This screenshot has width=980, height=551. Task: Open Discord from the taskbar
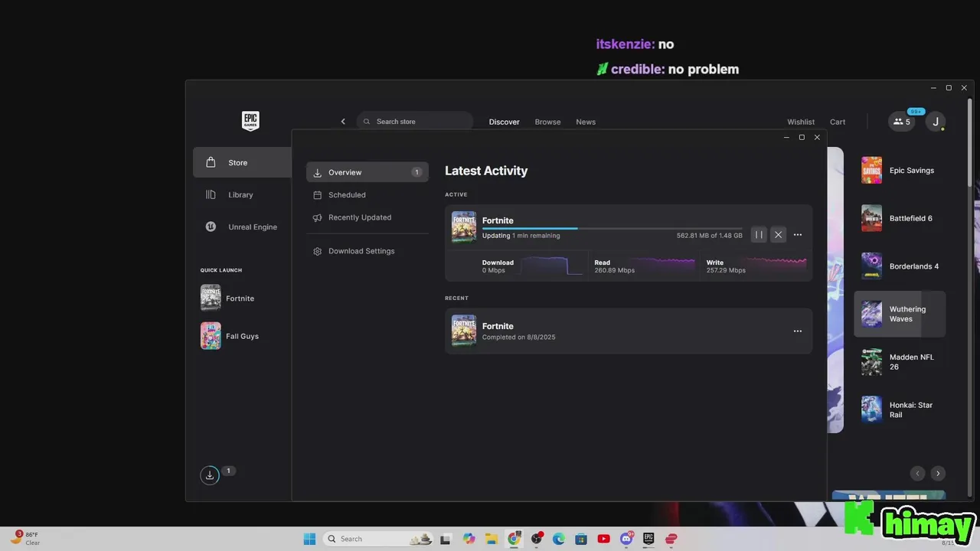coord(626,539)
